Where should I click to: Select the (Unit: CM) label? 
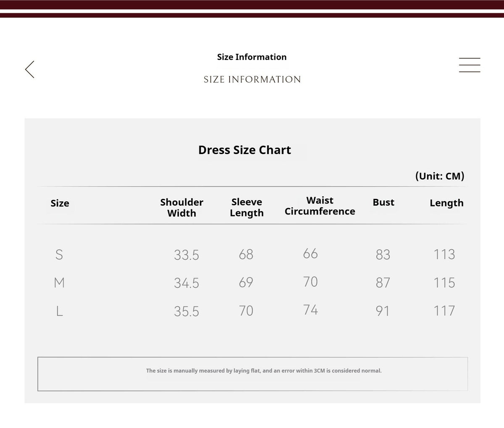tap(440, 176)
